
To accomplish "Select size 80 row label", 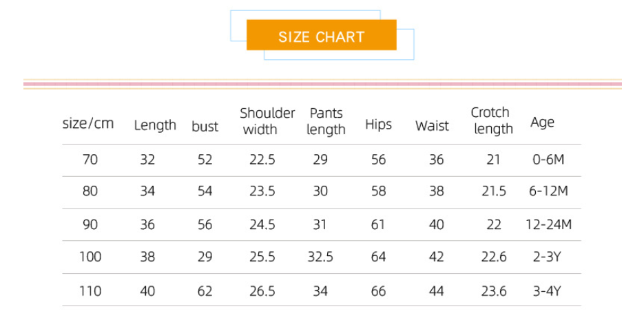I will click(x=90, y=191).
